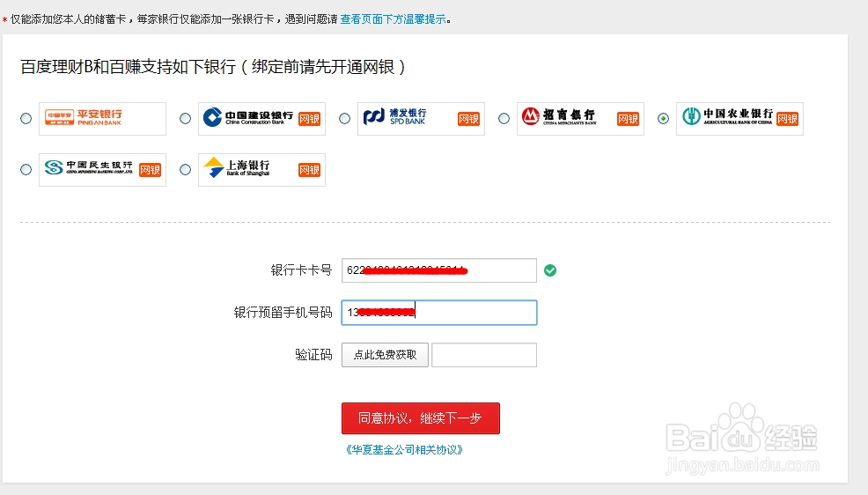Select the 浦发银行 radio button
The width and height of the screenshot is (868, 495).
pyautogui.click(x=345, y=119)
